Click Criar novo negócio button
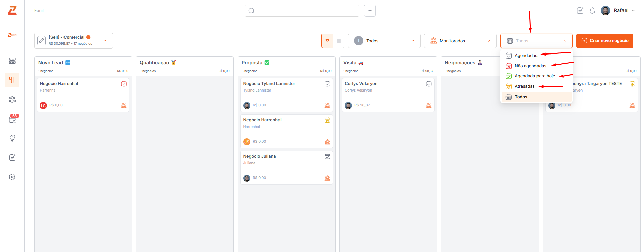 click(x=605, y=41)
